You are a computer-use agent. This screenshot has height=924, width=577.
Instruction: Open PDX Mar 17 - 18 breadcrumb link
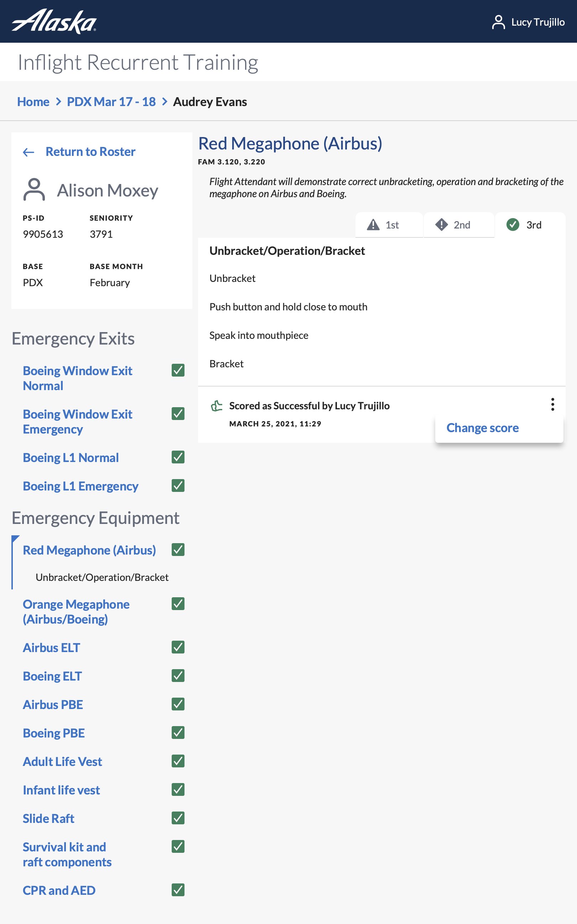coord(111,102)
